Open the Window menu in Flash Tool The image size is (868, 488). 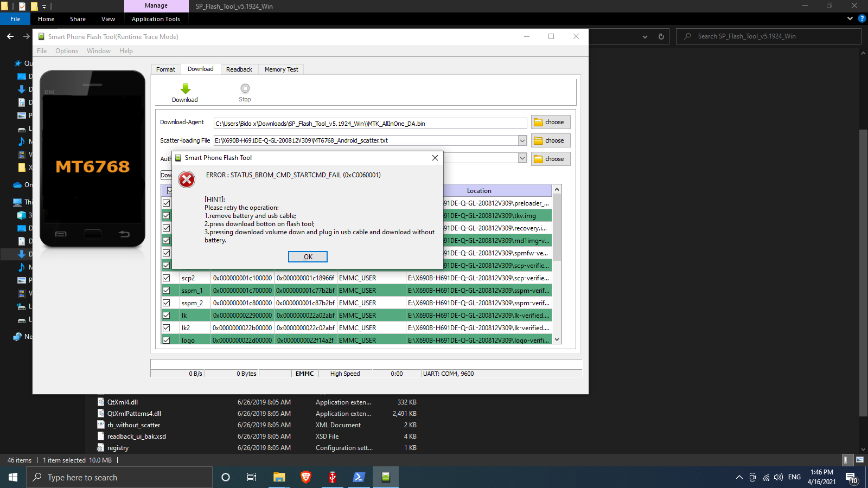click(99, 51)
